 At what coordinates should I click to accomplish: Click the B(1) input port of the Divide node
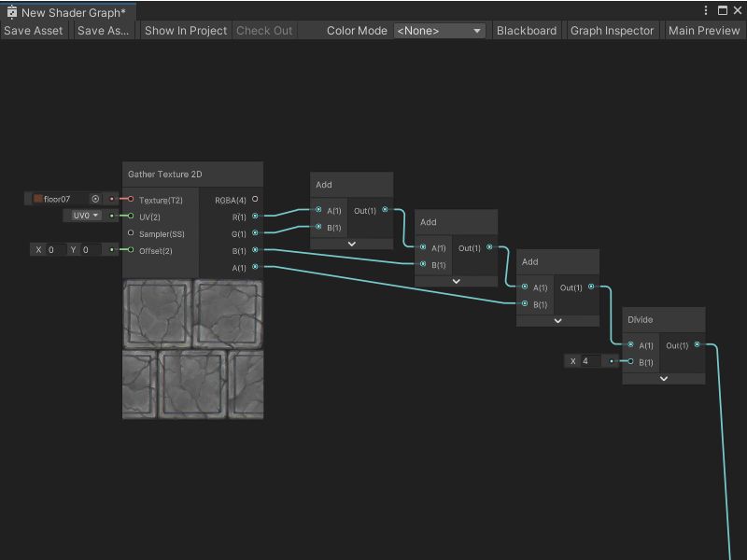click(631, 361)
